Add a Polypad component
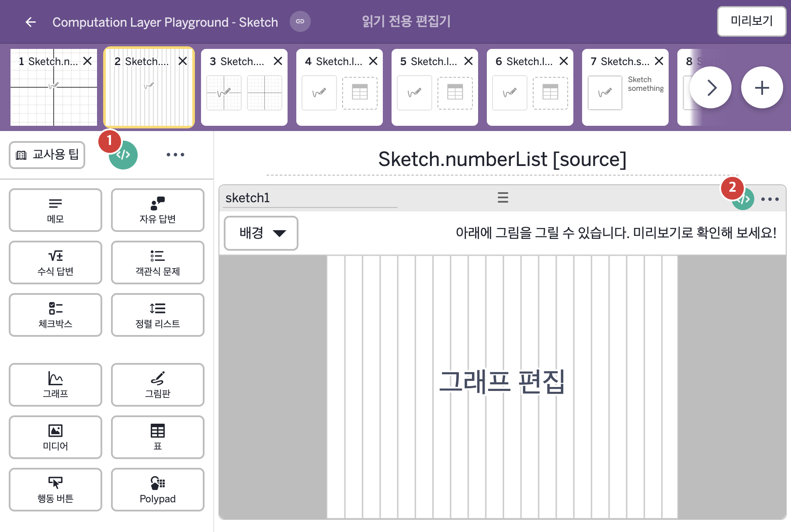Viewport: 791px width, 532px height. tap(158, 490)
